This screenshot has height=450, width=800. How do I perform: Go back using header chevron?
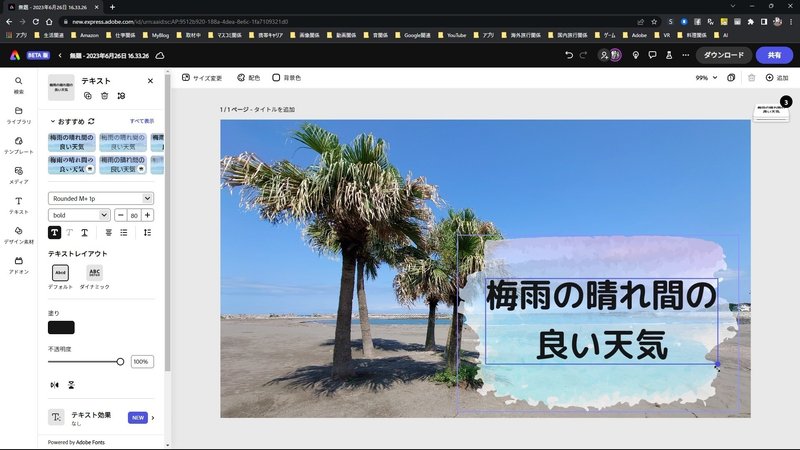click(x=60, y=55)
